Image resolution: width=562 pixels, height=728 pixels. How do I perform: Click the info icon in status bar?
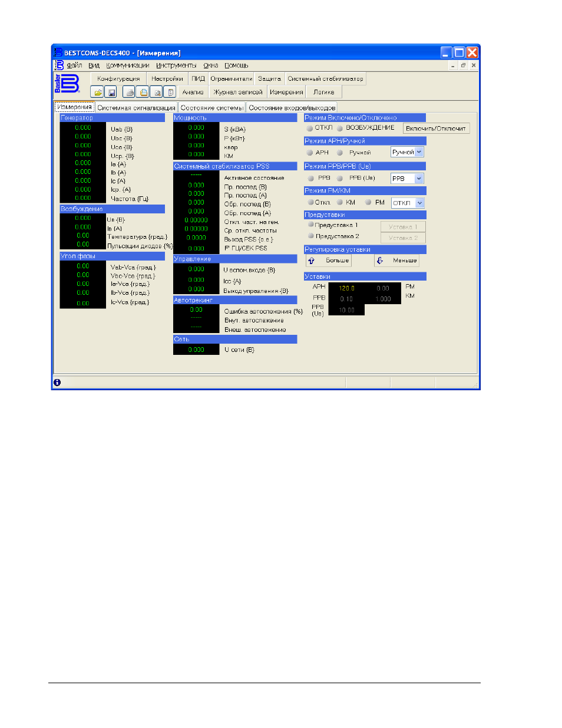tap(57, 383)
